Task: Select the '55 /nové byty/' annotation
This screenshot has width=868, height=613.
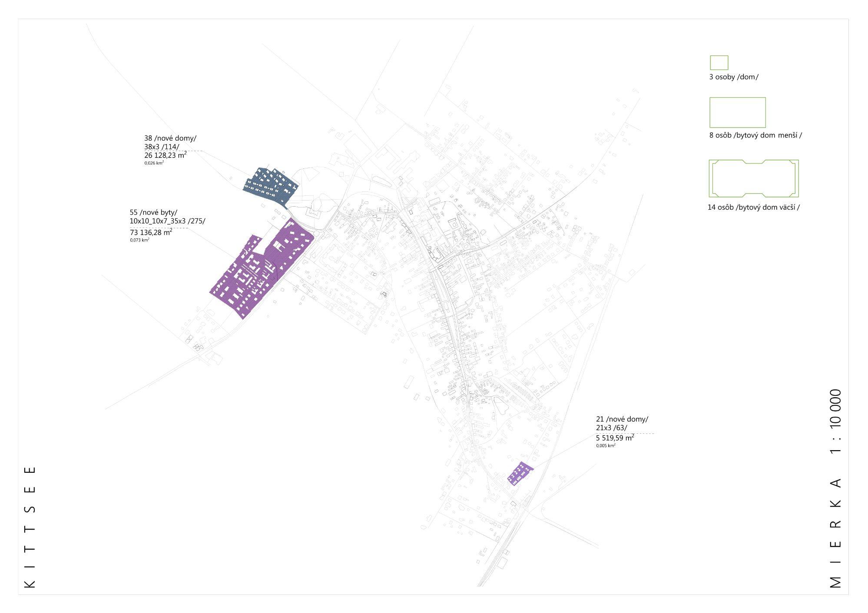Action: point(153,213)
